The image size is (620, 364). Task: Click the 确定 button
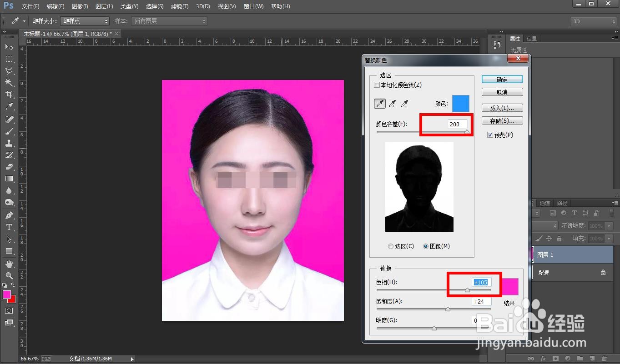coord(502,80)
